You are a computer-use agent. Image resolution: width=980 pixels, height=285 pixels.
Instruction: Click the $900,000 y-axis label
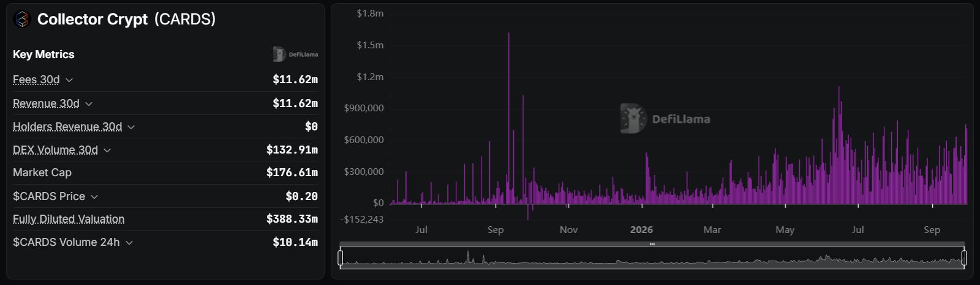[x=364, y=108]
